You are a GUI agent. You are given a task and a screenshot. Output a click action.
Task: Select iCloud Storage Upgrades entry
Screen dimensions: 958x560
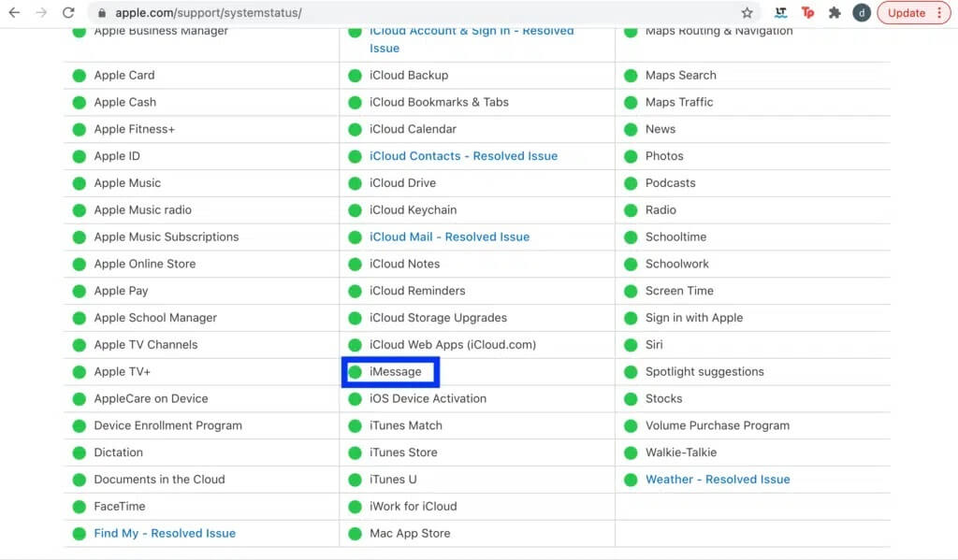click(438, 318)
